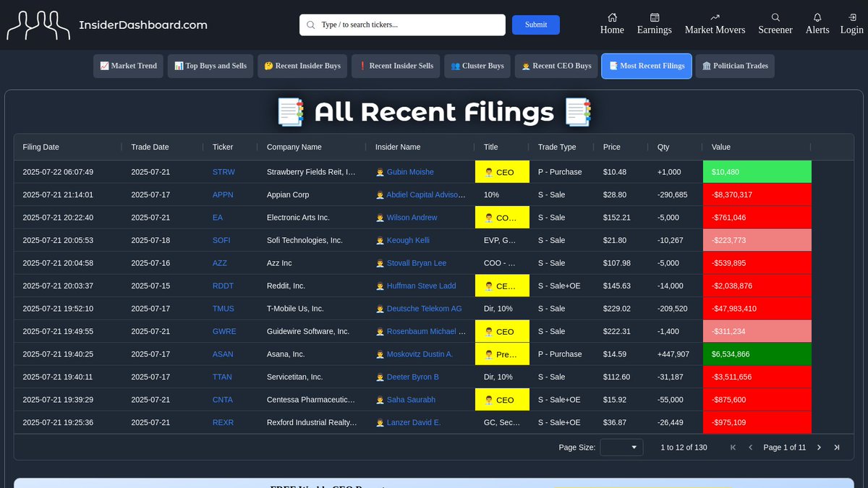Screen dimensions: 868x488
Task: Open the Huffman Steve Ladd insider link
Action: pyautogui.click(x=422, y=286)
